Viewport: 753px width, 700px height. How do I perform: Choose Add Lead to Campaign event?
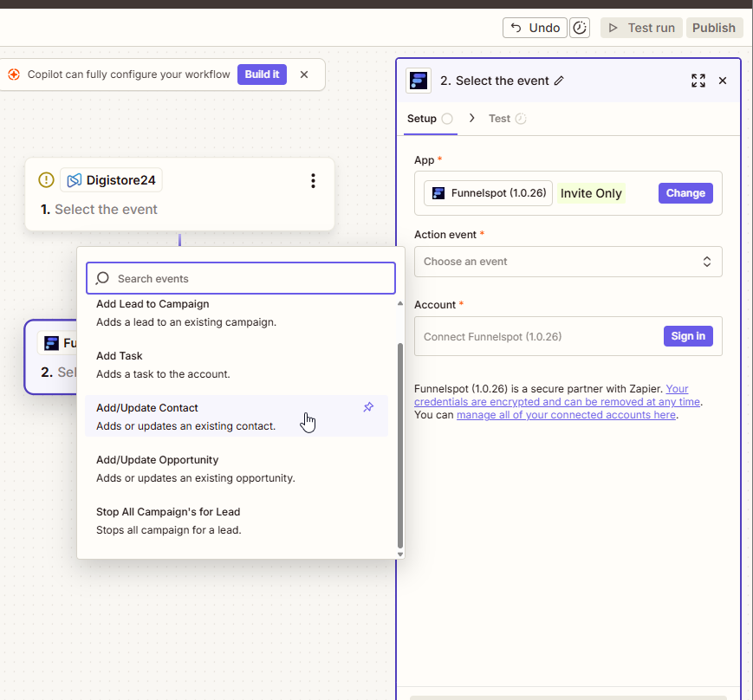pyautogui.click(x=237, y=313)
